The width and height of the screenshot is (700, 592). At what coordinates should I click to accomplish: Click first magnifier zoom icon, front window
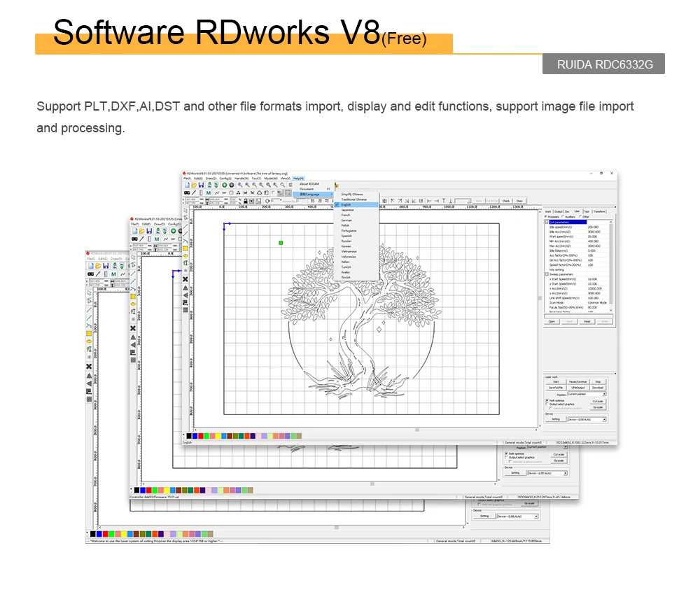240,185
